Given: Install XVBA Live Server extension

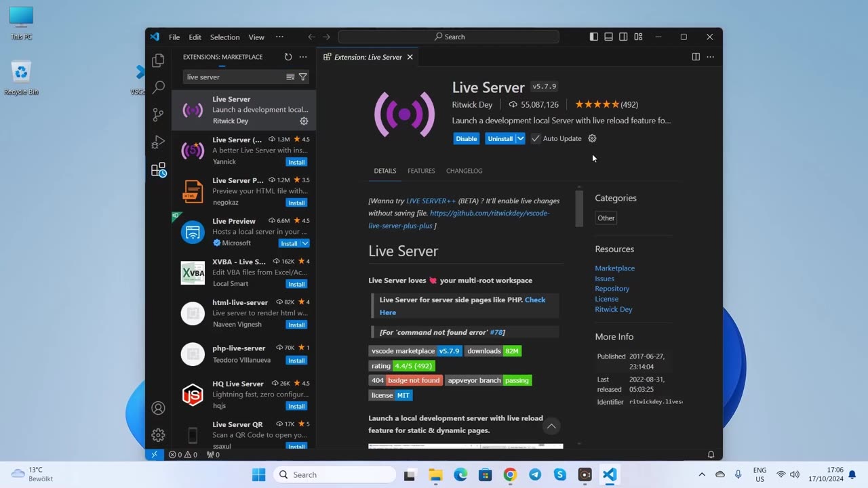Looking at the screenshot, I should (x=296, y=284).
